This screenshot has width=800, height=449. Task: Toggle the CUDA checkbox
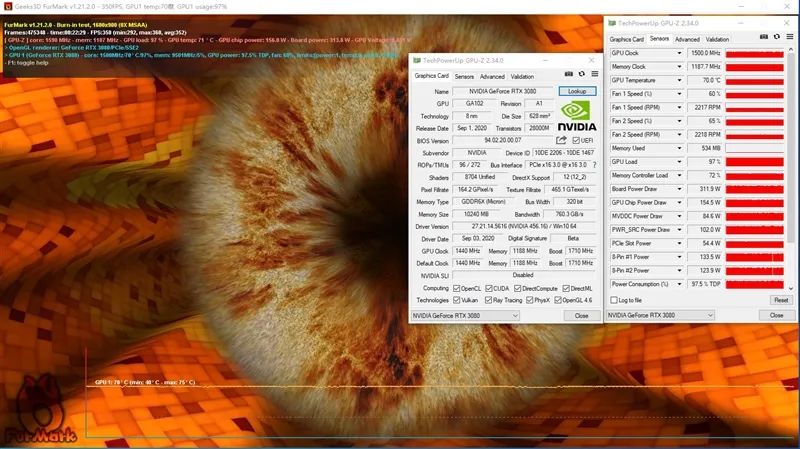coord(489,288)
